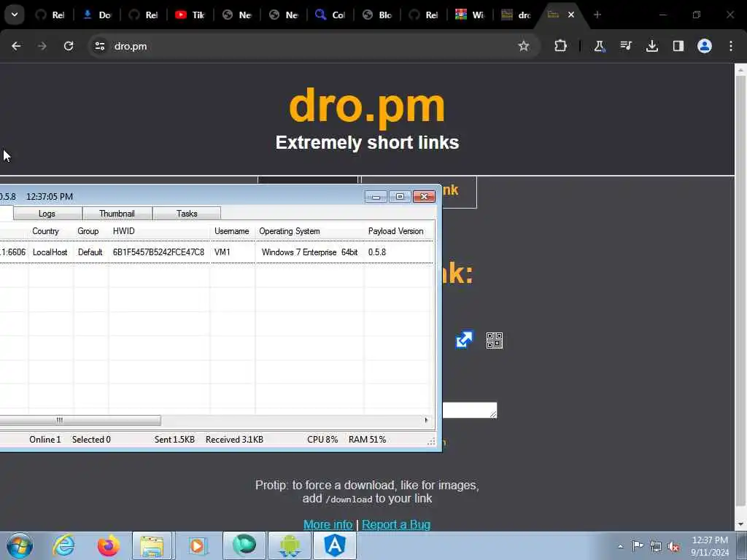This screenshot has height=560, width=747.
Task: Open the Chrome three-dot menu
Action: point(731,46)
